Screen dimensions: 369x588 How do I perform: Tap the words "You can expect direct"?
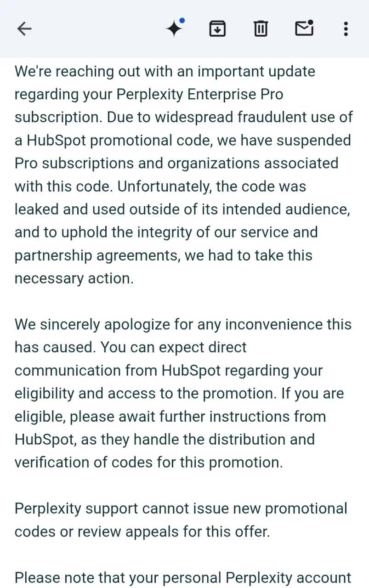pyautogui.click(x=173, y=348)
